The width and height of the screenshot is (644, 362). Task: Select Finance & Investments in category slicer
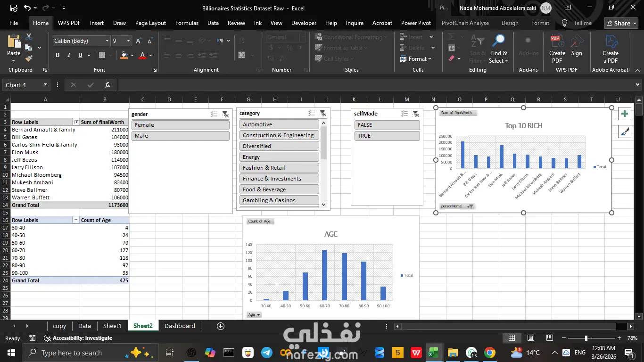pos(279,179)
